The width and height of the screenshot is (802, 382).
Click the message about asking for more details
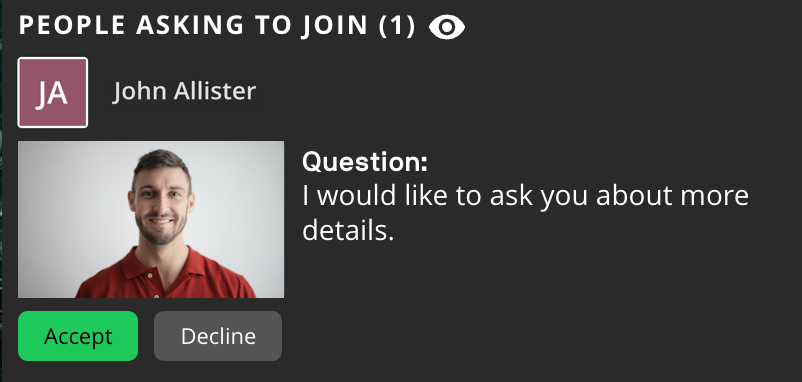point(525,213)
